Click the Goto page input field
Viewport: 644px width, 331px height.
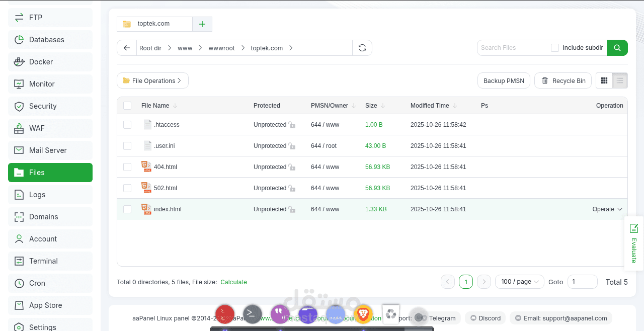click(583, 282)
